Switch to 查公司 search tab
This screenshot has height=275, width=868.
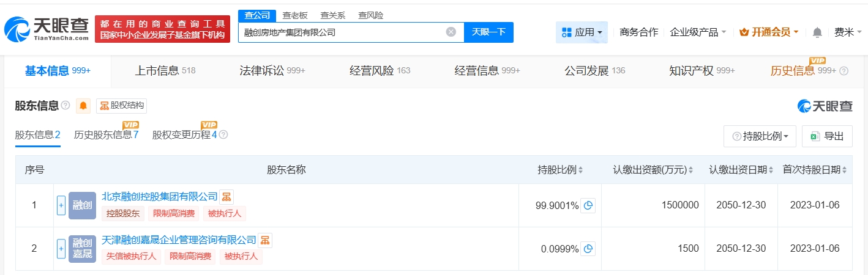click(x=256, y=15)
